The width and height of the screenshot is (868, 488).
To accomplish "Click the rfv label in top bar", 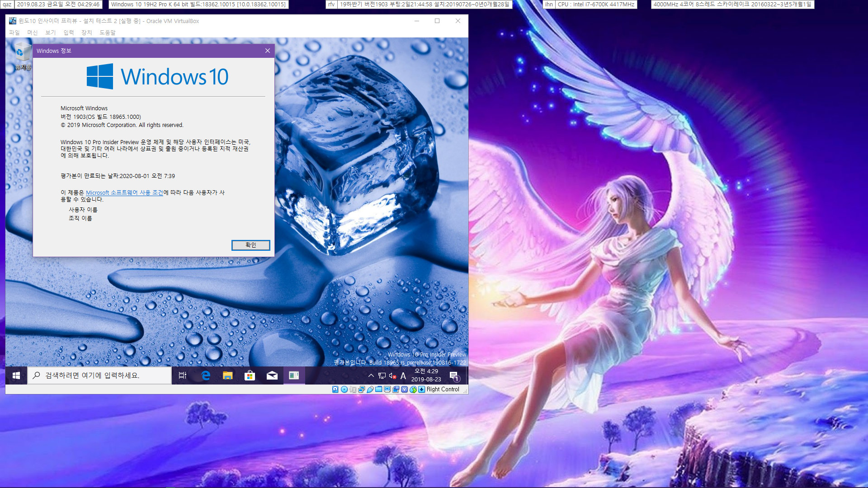I will coord(331,5).
